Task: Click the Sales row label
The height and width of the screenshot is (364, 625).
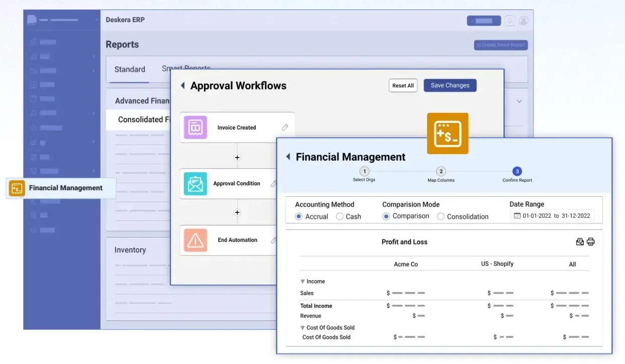Action: (x=307, y=293)
